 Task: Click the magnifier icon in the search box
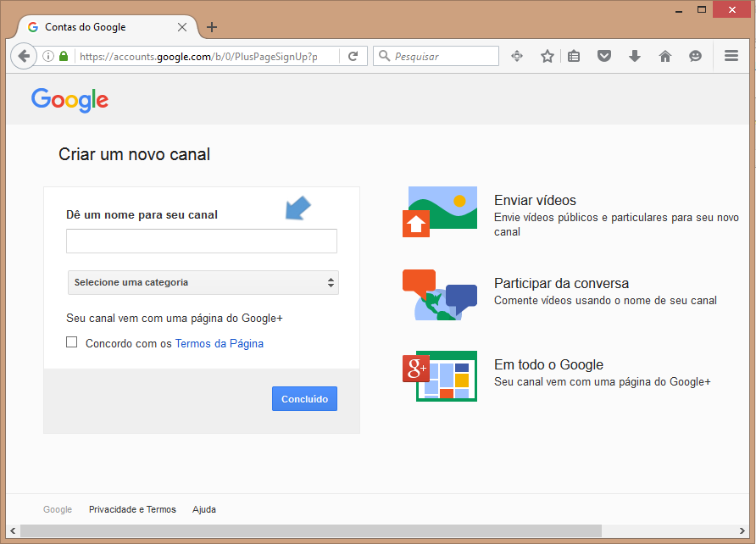(384, 56)
